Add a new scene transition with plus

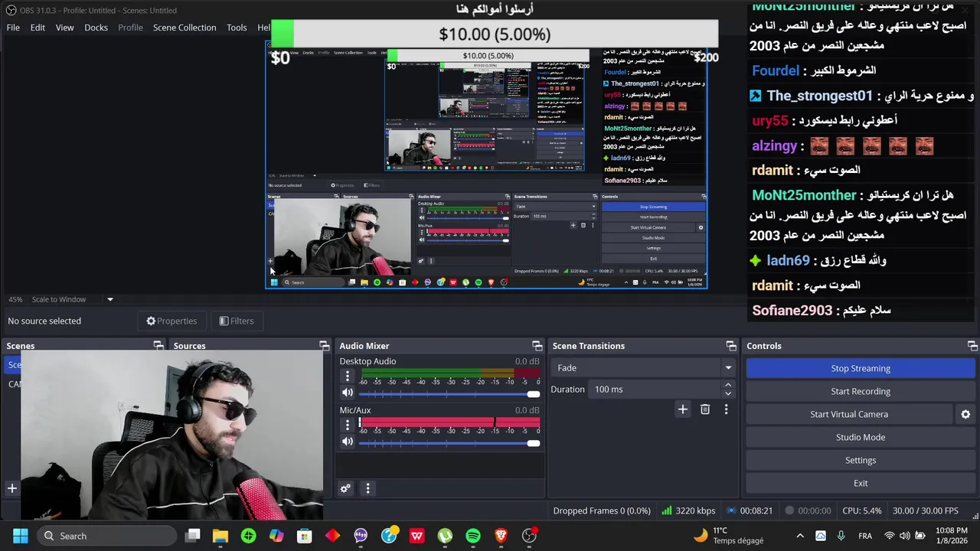tap(682, 409)
